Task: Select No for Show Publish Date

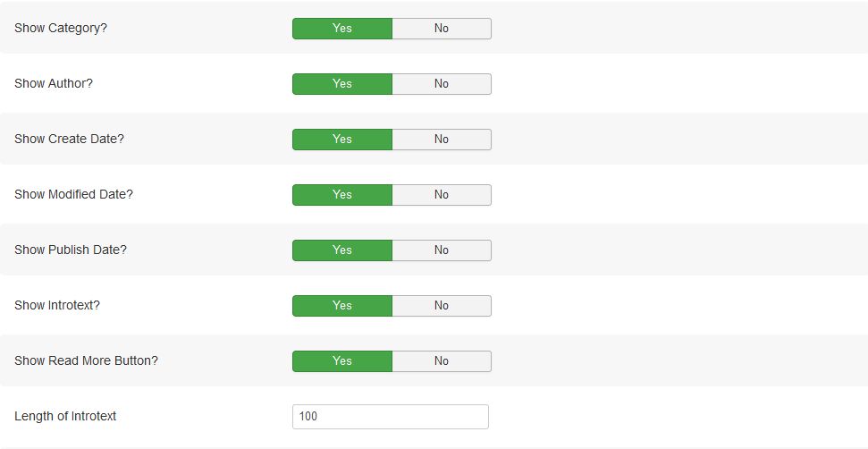Action: 442,250
